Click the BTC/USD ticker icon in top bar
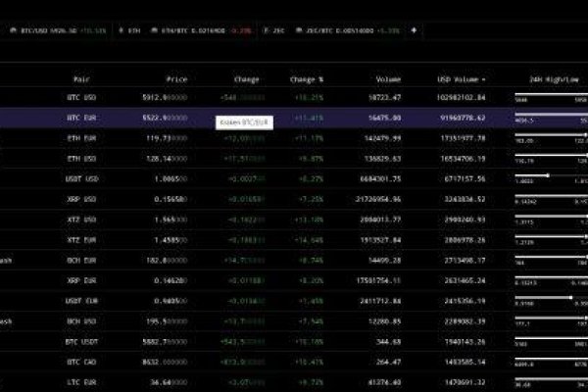 tap(13, 30)
